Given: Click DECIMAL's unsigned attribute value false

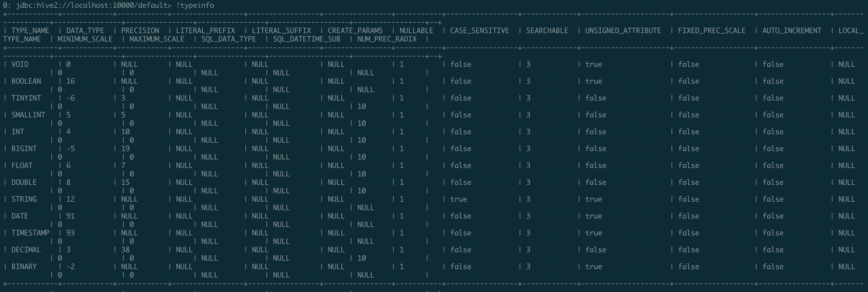Looking at the screenshot, I should [x=596, y=249].
